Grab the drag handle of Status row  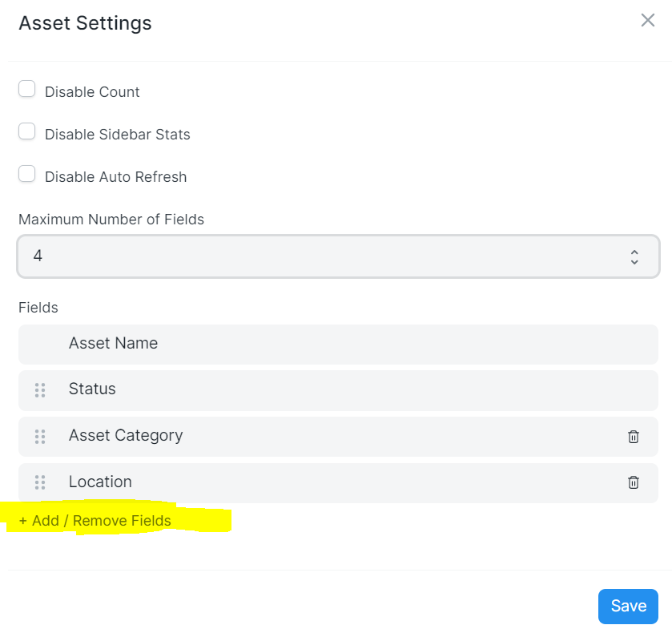[x=40, y=390]
